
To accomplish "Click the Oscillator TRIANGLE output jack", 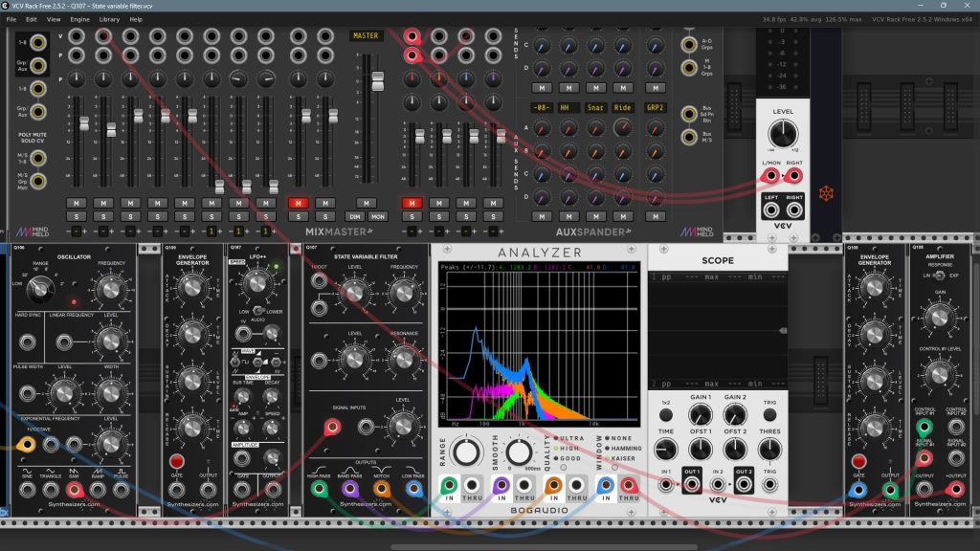I will tap(51, 490).
